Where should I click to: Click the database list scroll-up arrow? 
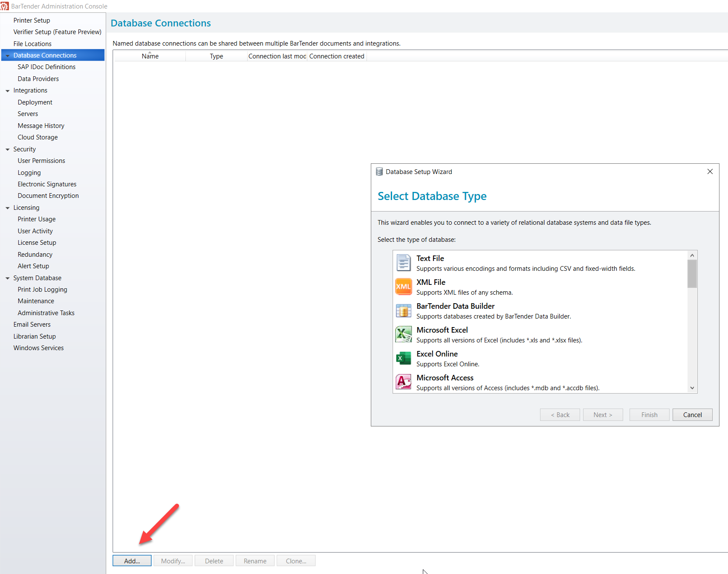[692, 255]
